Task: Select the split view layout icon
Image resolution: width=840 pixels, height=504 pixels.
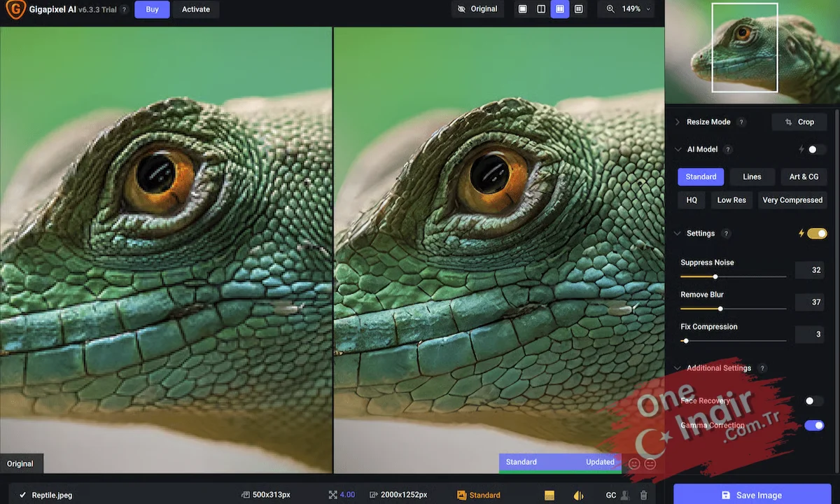Action: coord(541,9)
